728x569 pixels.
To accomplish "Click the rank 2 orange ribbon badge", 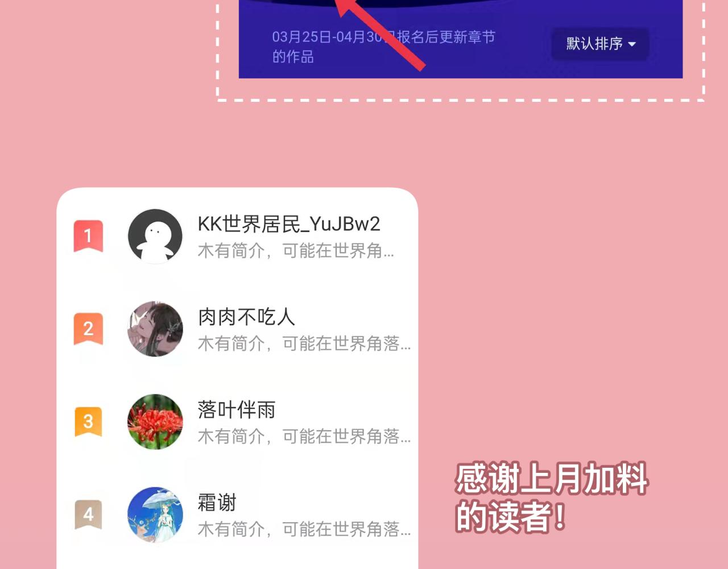I will (x=88, y=328).
